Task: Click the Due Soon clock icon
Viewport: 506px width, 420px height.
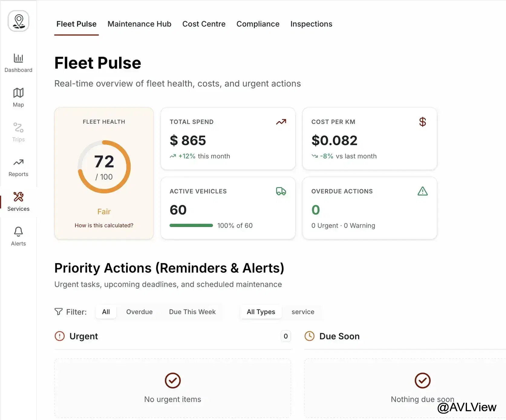Action: coord(309,336)
